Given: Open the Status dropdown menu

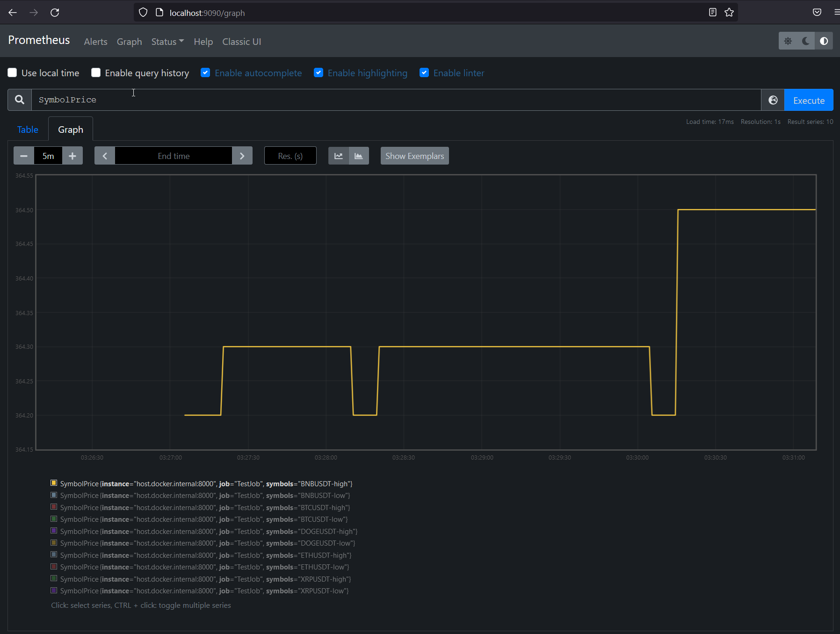Looking at the screenshot, I should [167, 42].
